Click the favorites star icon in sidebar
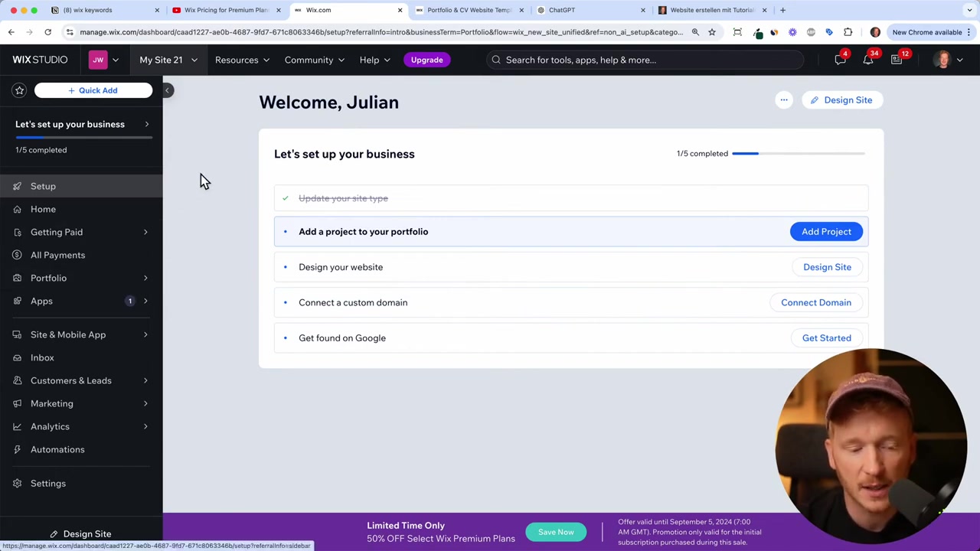The width and height of the screenshot is (980, 551). point(20,90)
